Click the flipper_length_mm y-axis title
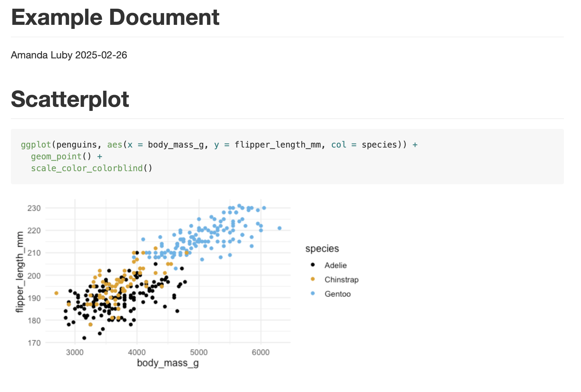581x392 pixels. click(x=20, y=272)
